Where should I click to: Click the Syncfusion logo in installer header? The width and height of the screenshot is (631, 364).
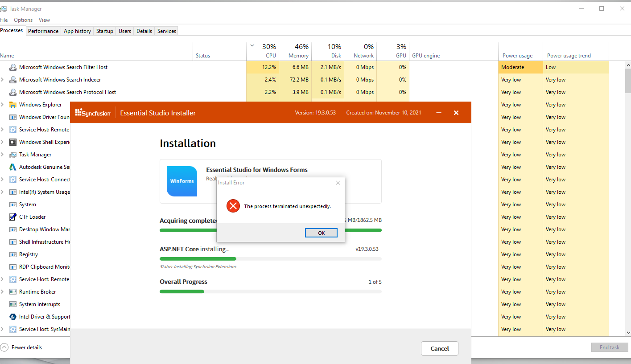pos(93,113)
